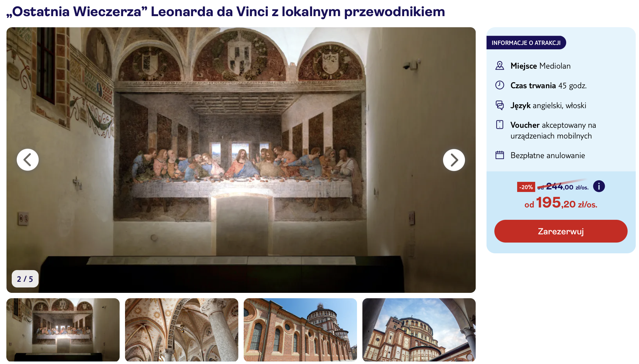Open the Last Supper painting thumbnail

coord(63,330)
